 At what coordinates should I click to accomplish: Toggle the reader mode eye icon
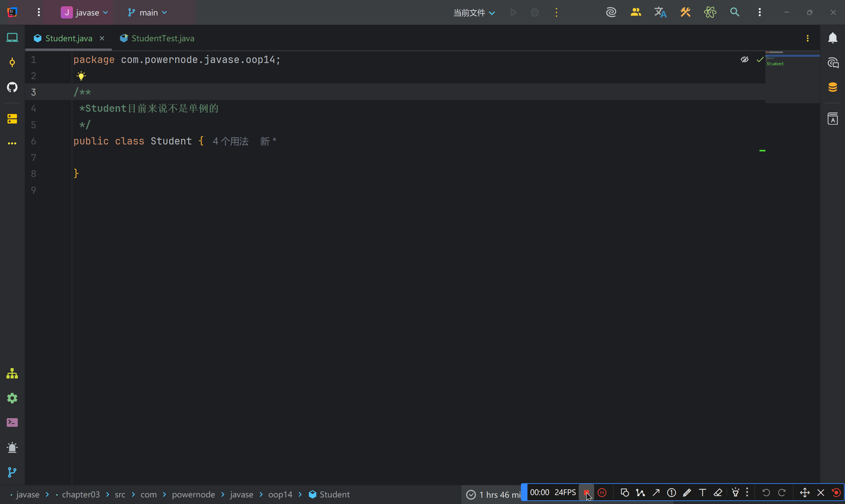coord(744,60)
